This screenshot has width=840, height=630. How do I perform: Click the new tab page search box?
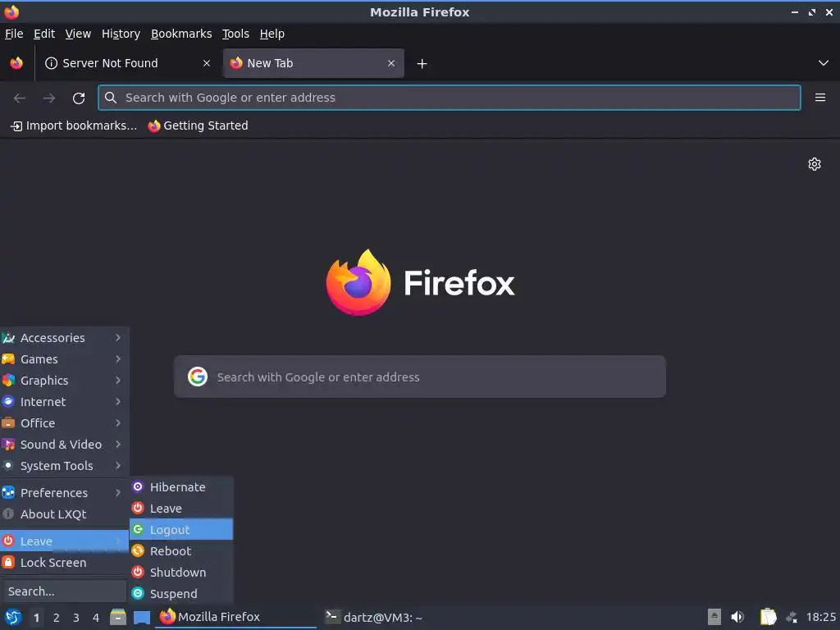420,377
